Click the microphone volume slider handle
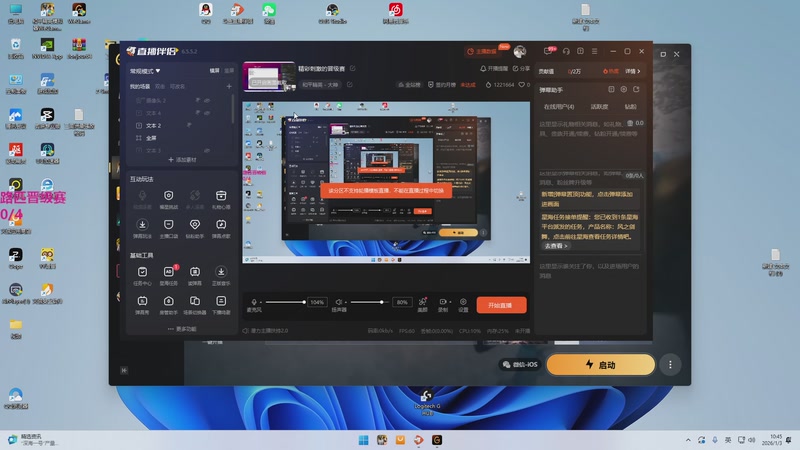The height and width of the screenshot is (450, 800). tap(304, 302)
